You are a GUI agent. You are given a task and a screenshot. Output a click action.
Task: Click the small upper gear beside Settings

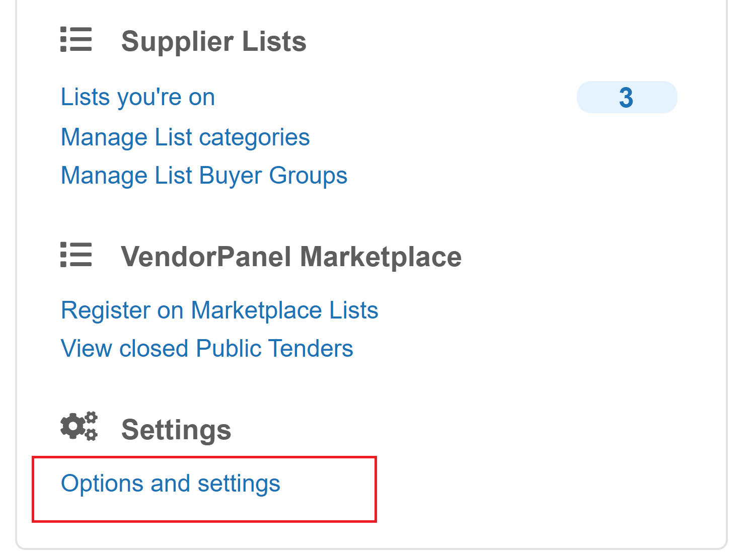[x=92, y=417]
